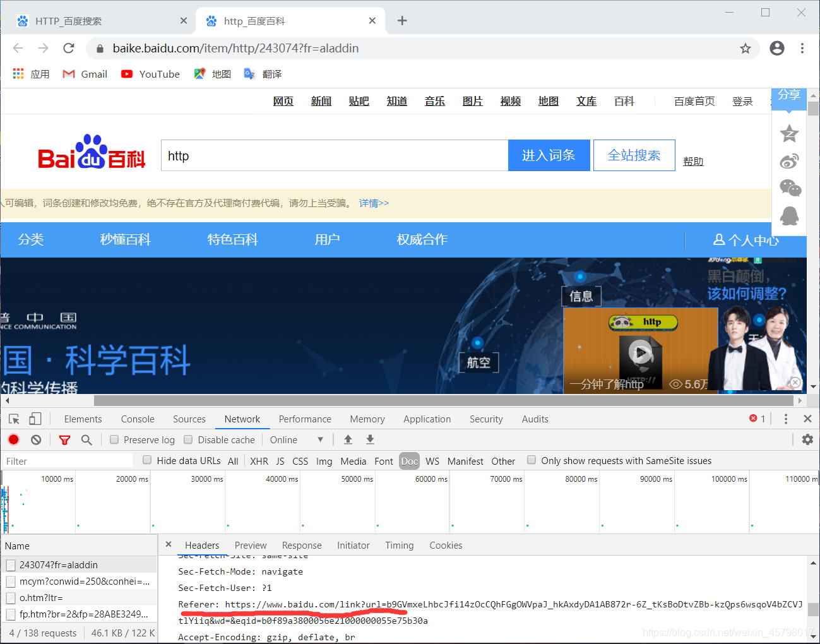The height and width of the screenshot is (644, 820).
Task: Open the 地图 maps bookmark
Action: click(212, 74)
